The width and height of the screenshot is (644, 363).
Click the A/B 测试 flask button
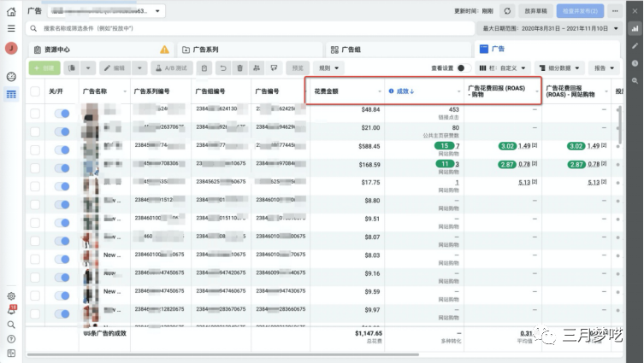pos(172,67)
